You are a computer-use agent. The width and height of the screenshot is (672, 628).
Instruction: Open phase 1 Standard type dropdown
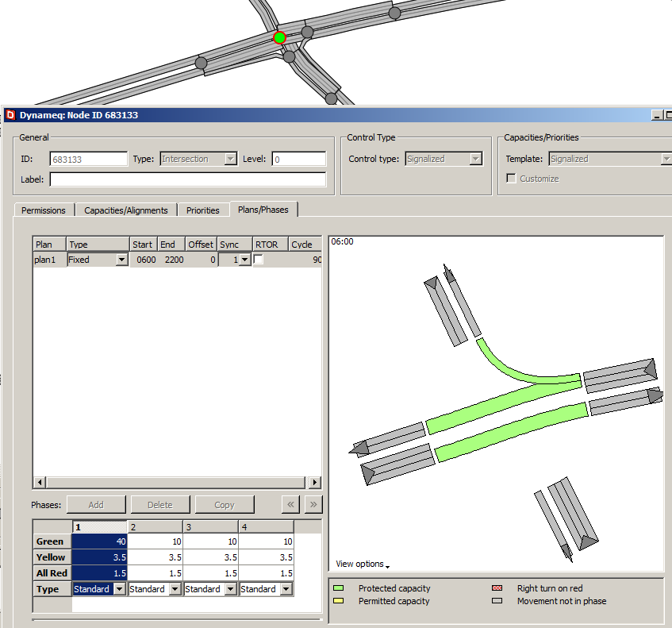pos(120,589)
